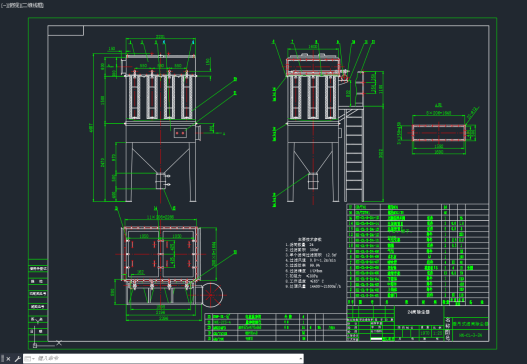
Task: Select the ladder in the side elevation view
Action: click(354, 155)
